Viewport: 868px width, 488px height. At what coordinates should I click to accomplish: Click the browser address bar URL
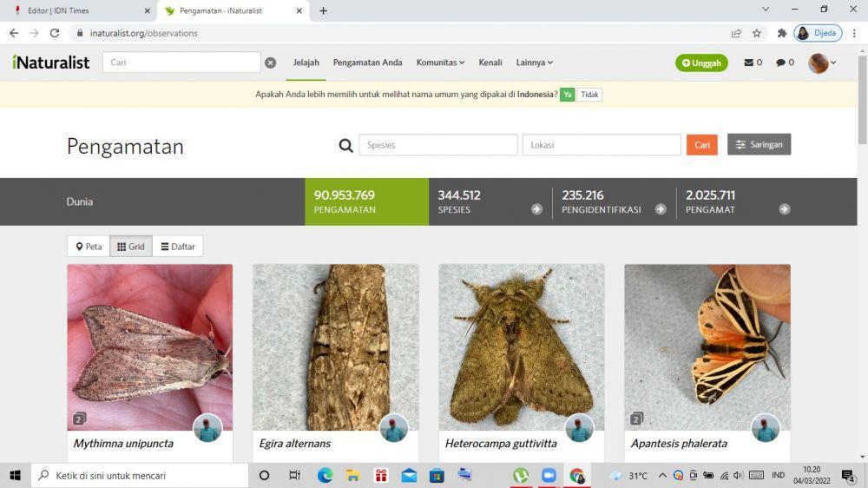pyautogui.click(x=143, y=33)
